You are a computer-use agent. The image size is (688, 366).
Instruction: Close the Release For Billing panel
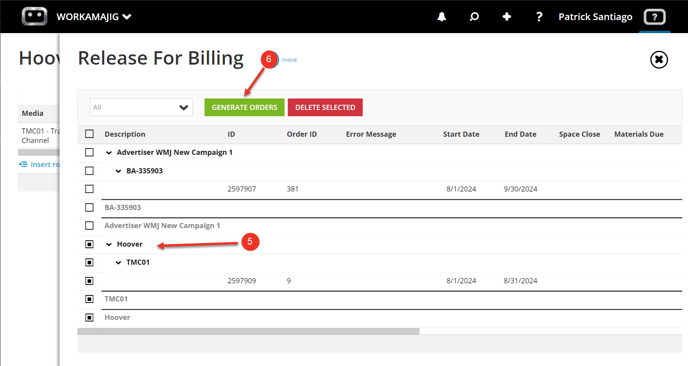click(659, 59)
